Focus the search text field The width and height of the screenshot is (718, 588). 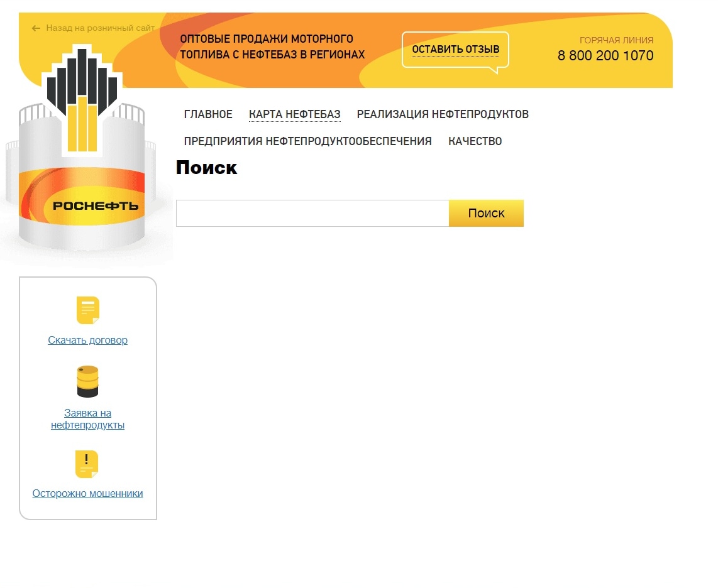[312, 213]
